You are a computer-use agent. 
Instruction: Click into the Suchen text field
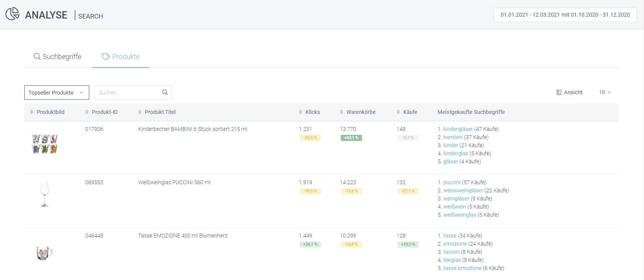(x=127, y=93)
